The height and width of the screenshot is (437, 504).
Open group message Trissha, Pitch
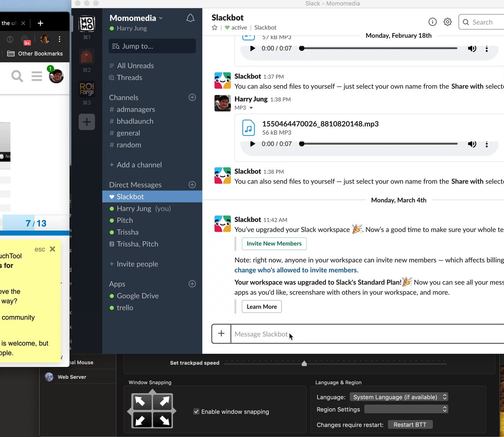pos(137,244)
